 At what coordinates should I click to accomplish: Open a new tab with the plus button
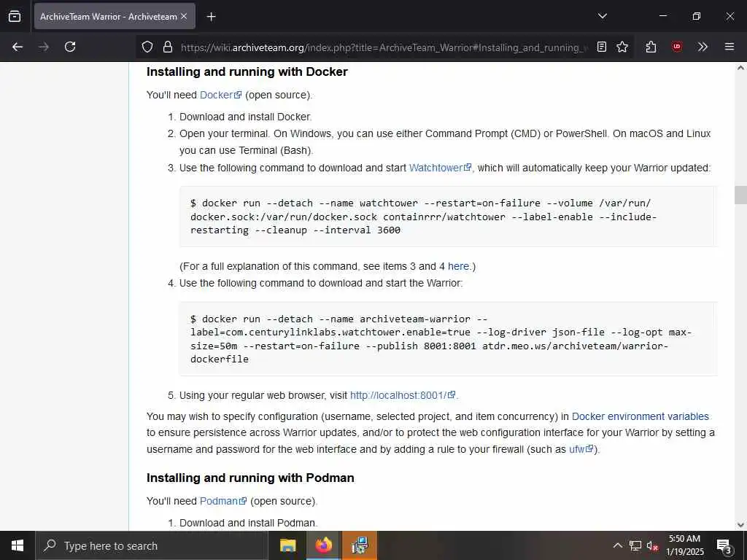(x=212, y=17)
